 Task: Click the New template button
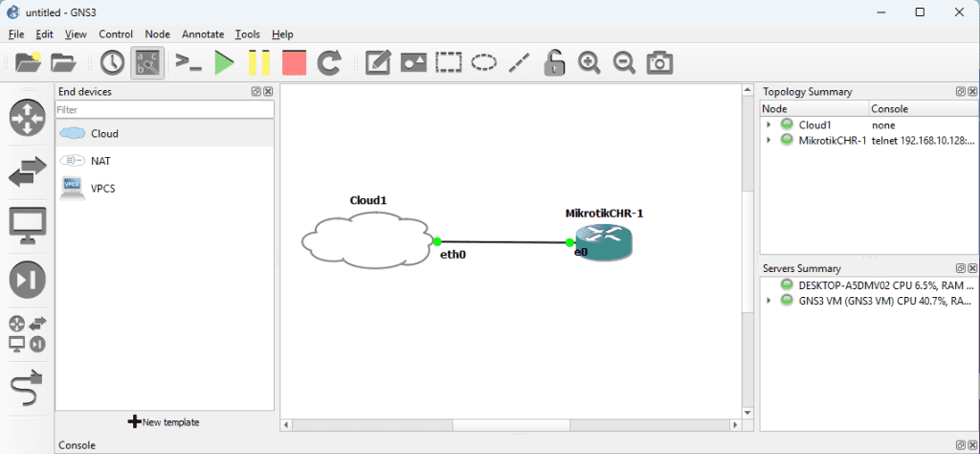164,421
